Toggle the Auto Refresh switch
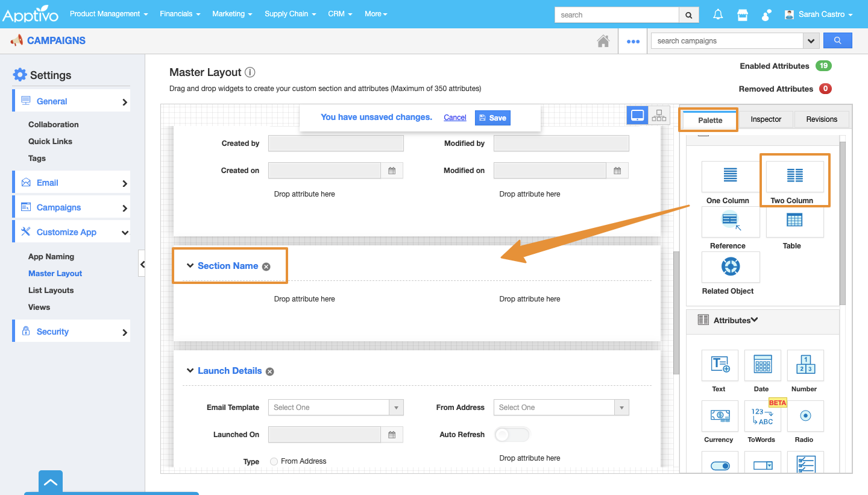This screenshot has height=495, width=868. (x=512, y=434)
